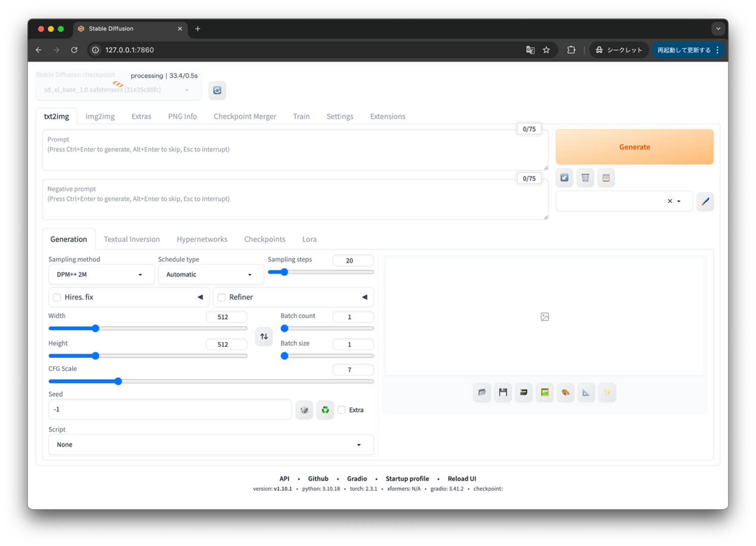
Task: Click the Reload UI link
Action: click(462, 479)
